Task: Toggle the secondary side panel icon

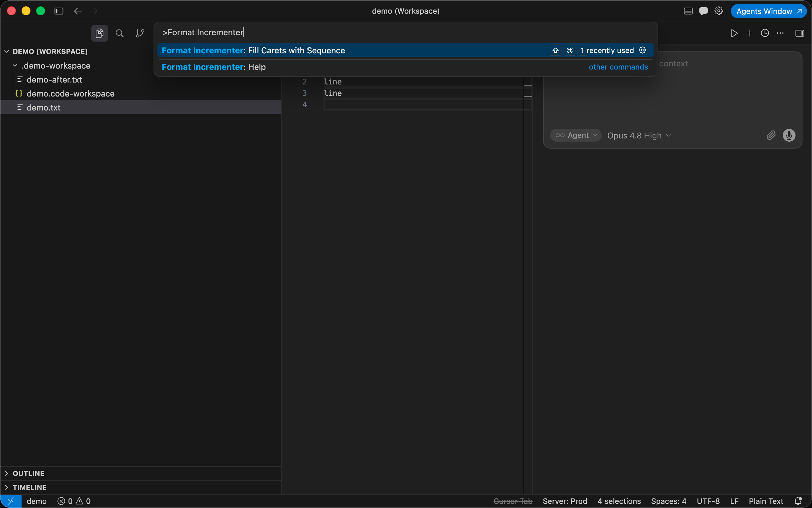Action: 800,33
